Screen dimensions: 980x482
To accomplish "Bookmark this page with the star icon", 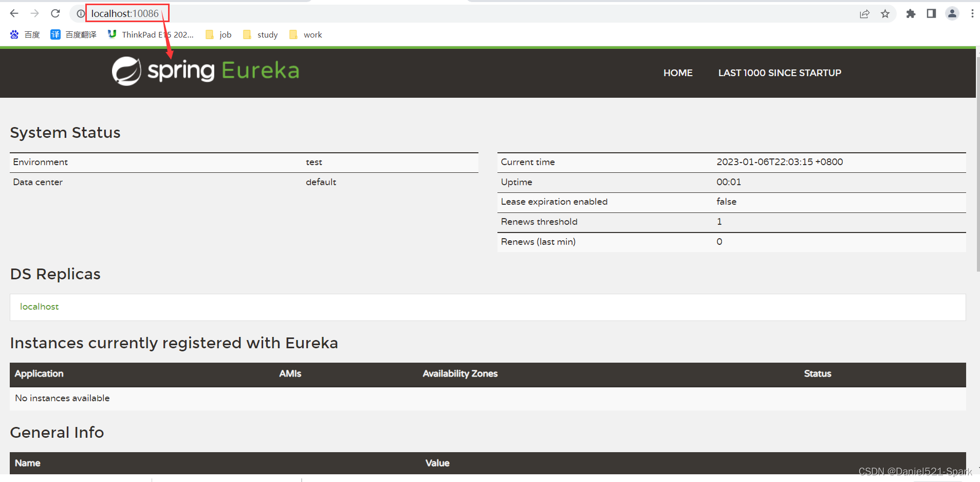I will pyautogui.click(x=885, y=14).
